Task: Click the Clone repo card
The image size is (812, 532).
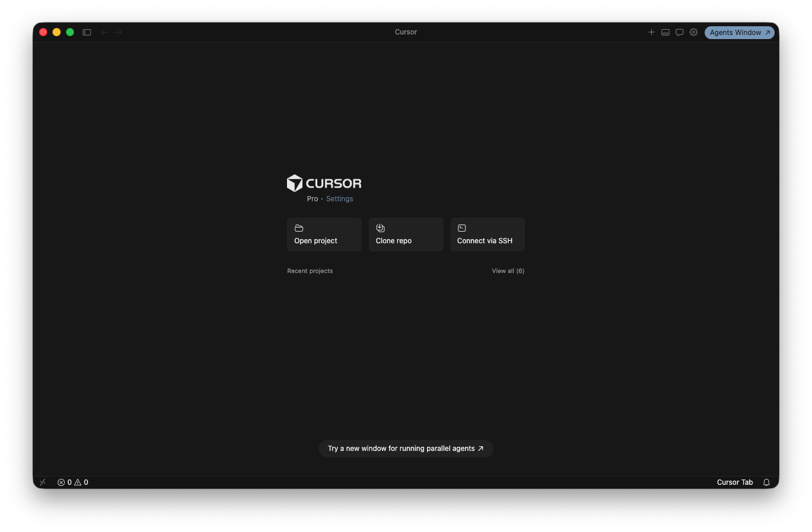Action: (406, 235)
